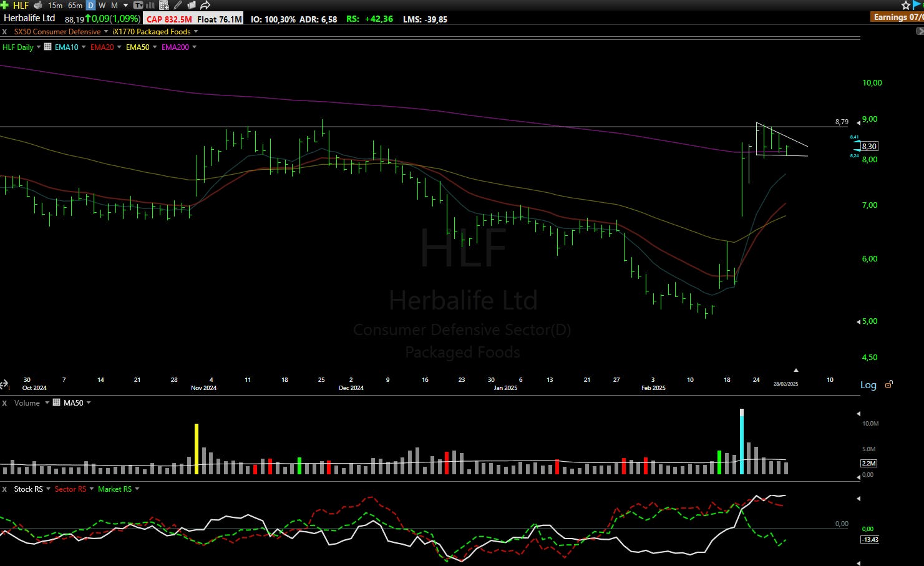Open the timeframe dropdown arrow after M

point(125,5)
